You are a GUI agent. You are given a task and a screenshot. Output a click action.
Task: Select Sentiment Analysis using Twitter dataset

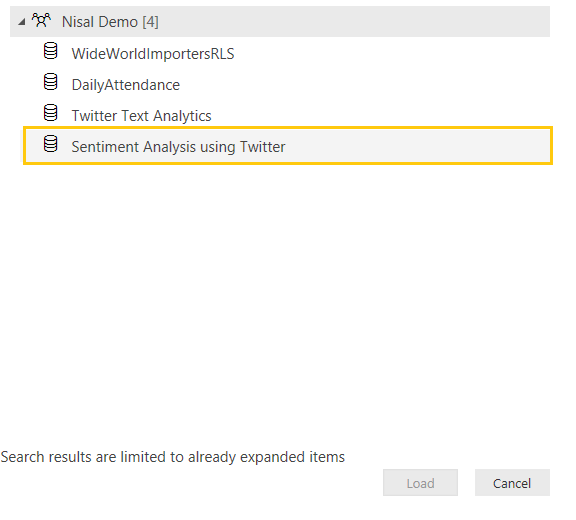pos(178,147)
